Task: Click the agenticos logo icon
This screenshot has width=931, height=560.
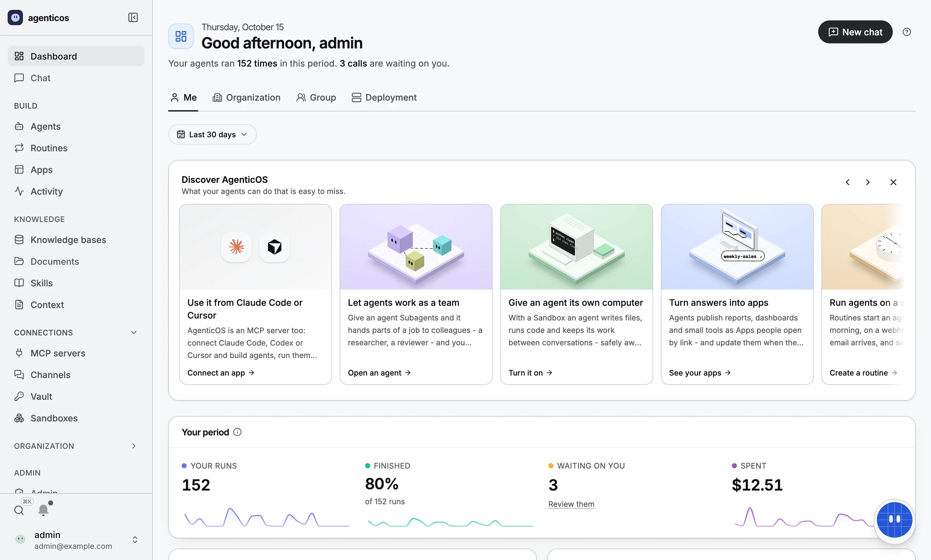Action: point(16,18)
